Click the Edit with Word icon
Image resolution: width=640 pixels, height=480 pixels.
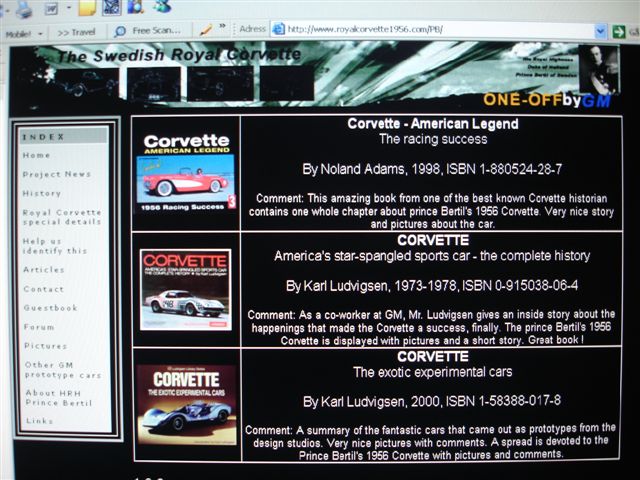click(51, 8)
